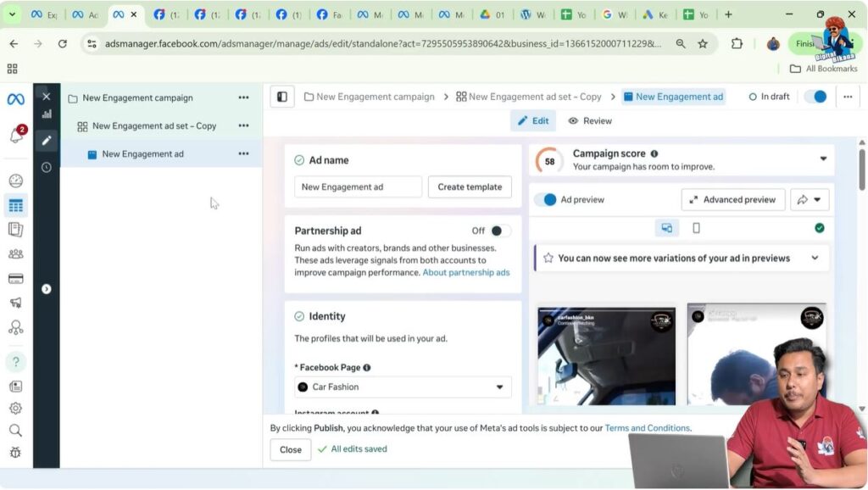Select New Engagement campaign in tree
868x490 pixels.
point(138,98)
